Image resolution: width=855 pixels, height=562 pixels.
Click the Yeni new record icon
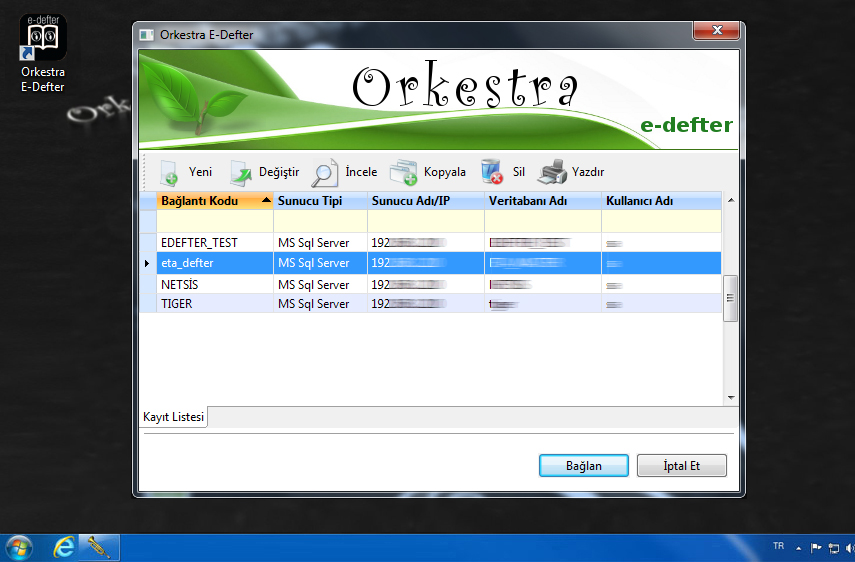(170, 173)
